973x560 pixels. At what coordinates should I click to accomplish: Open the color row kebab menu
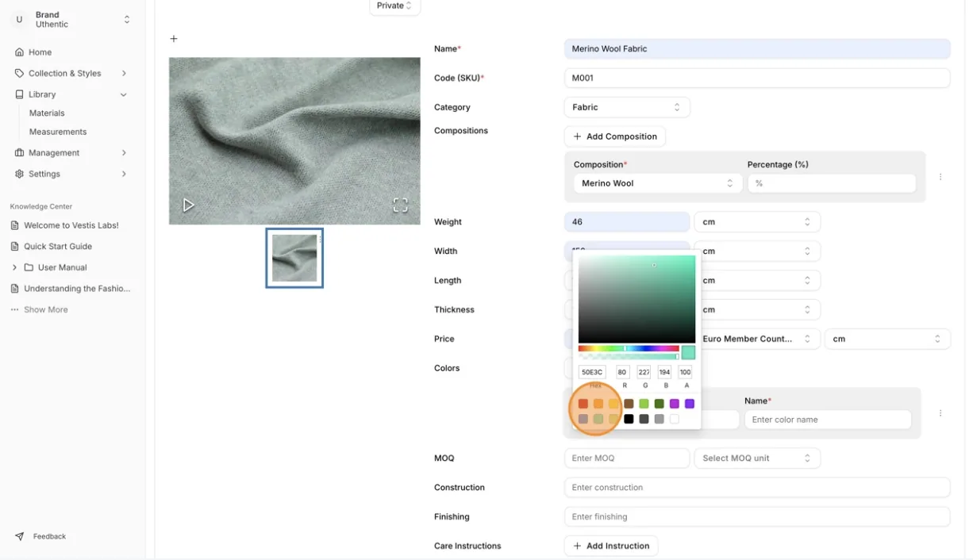tap(940, 413)
